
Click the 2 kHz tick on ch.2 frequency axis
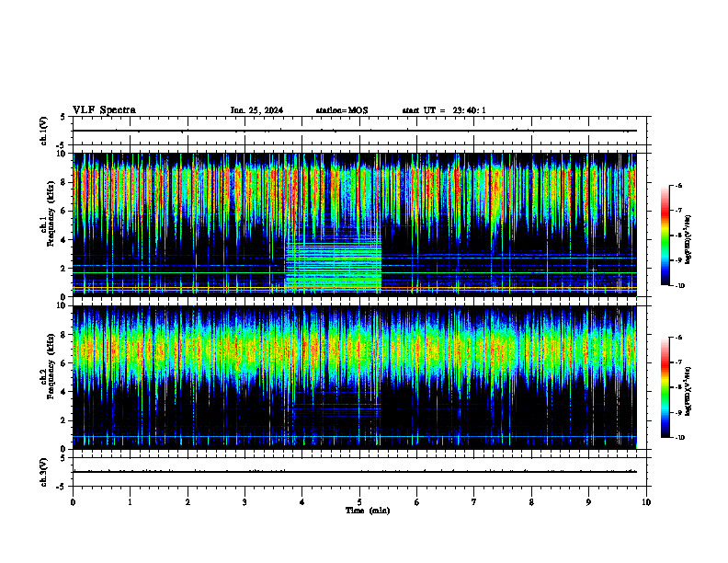click(x=64, y=420)
